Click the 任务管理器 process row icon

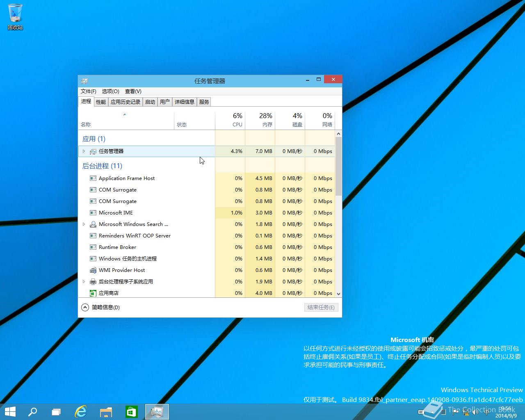click(93, 151)
